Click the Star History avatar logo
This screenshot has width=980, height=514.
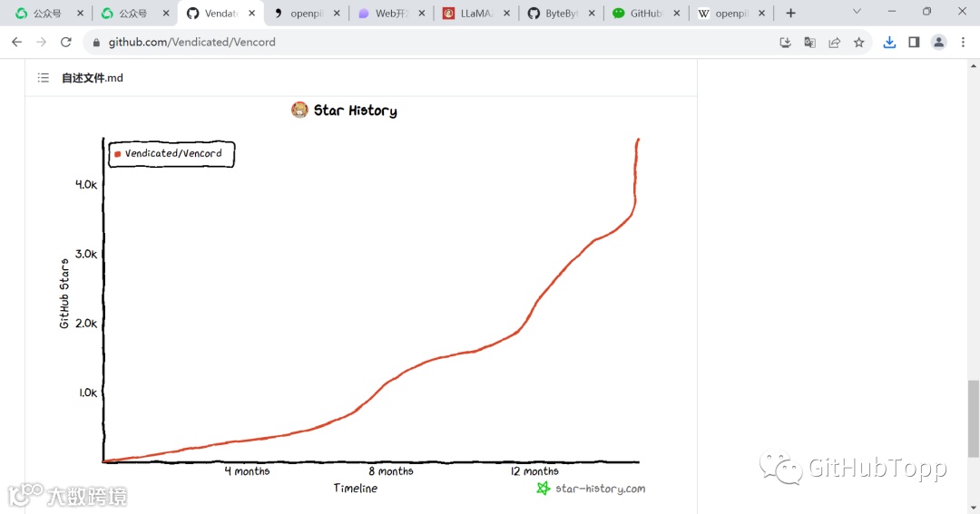300,110
